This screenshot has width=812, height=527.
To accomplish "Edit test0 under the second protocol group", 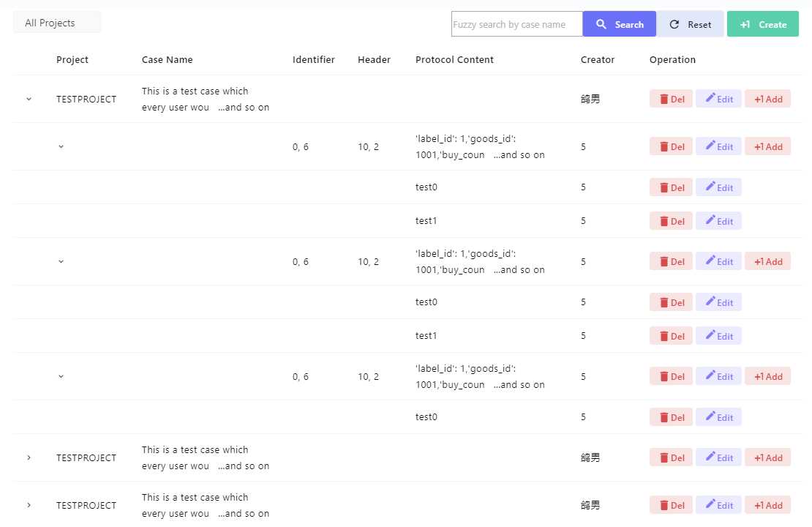I will pos(719,302).
